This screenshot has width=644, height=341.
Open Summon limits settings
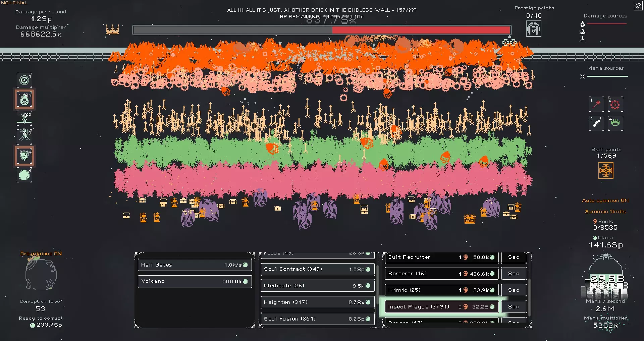coord(605,212)
